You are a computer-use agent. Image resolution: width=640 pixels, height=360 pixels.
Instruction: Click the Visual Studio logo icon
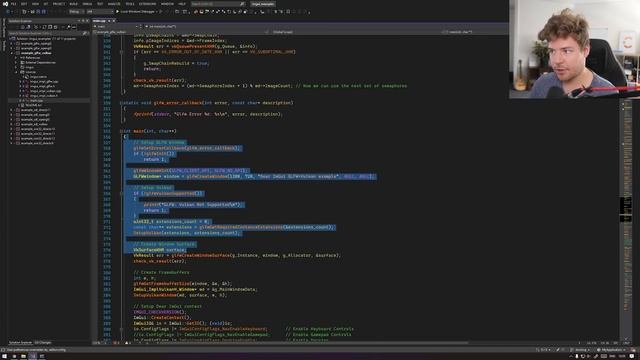pyautogui.click(x=5, y=4)
